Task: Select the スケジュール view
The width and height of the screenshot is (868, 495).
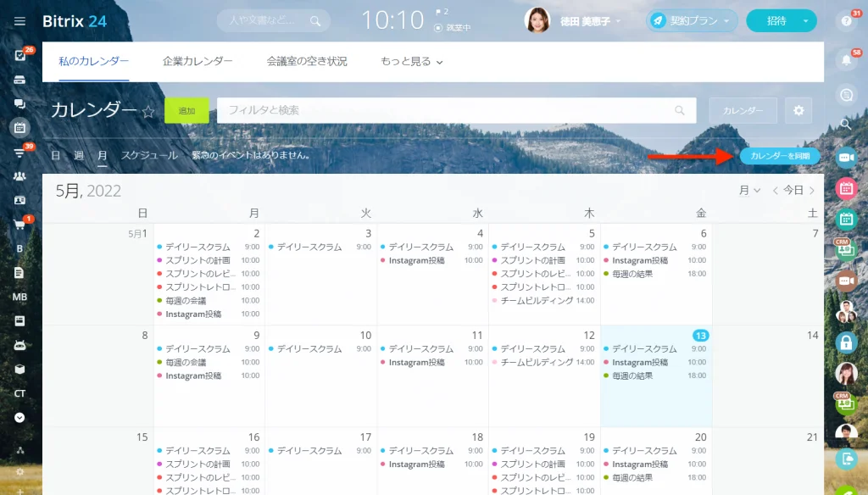Action: pos(149,155)
